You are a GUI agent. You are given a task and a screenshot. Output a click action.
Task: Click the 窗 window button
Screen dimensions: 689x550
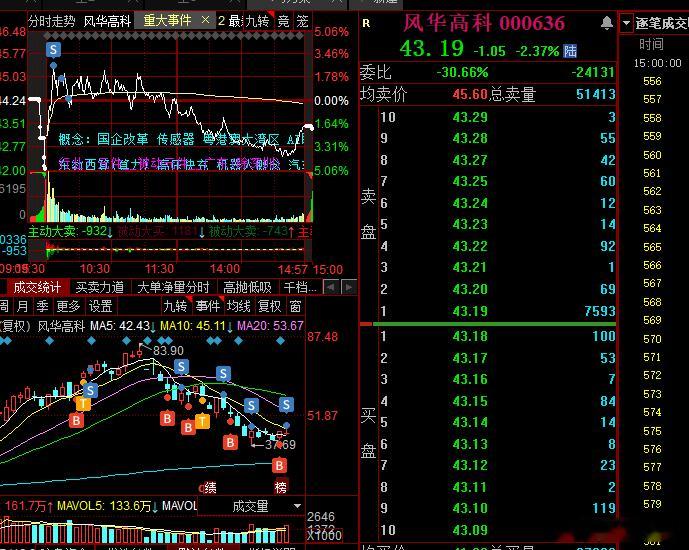click(295, 306)
